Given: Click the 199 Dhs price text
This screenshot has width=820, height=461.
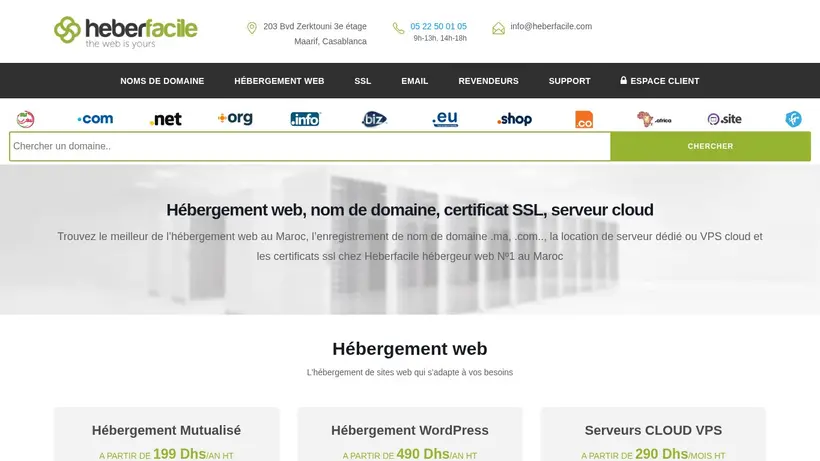Looking at the screenshot, I should 179,454.
